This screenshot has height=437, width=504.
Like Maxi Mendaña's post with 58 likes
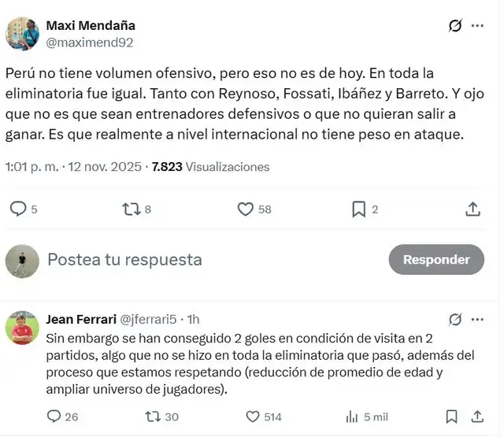(246, 209)
